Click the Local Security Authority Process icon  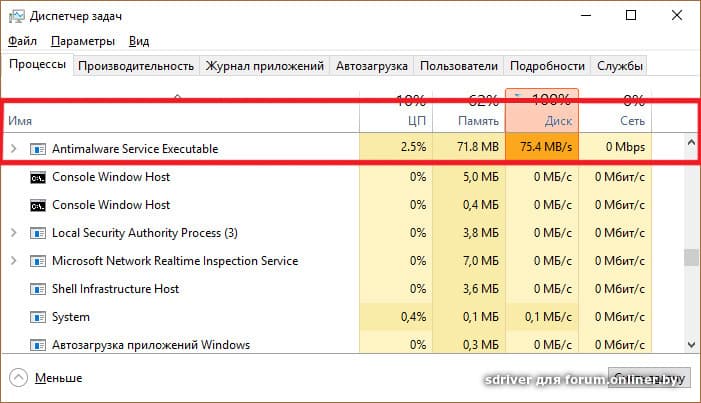click(x=38, y=233)
